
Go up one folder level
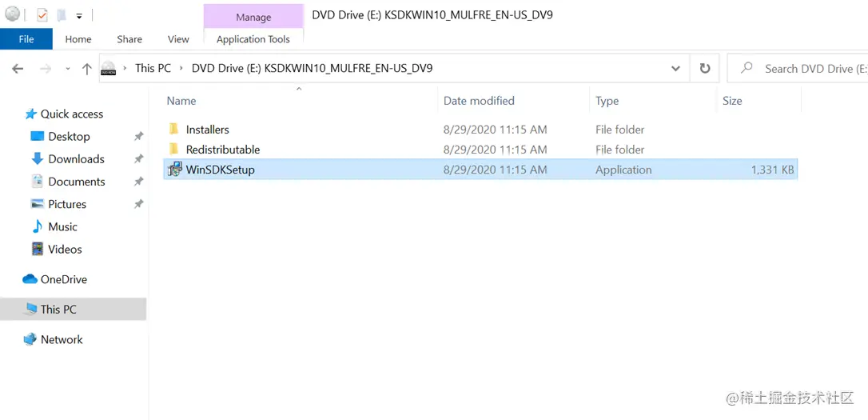pos(87,69)
